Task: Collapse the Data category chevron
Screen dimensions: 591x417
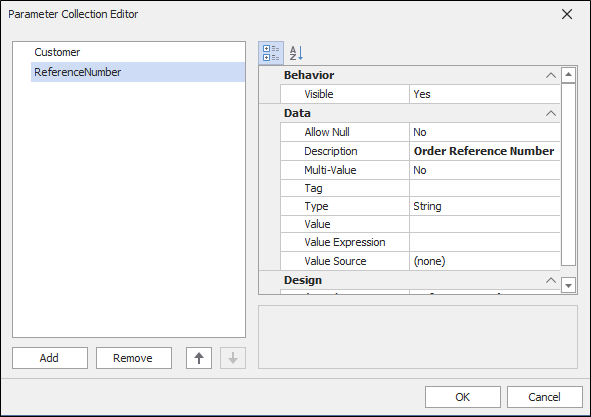Action: (x=551, y=113)
